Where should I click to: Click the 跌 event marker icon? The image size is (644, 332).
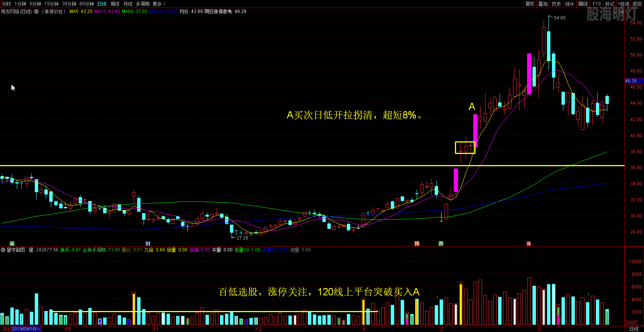pyautogui.click(x=441, y=243)
